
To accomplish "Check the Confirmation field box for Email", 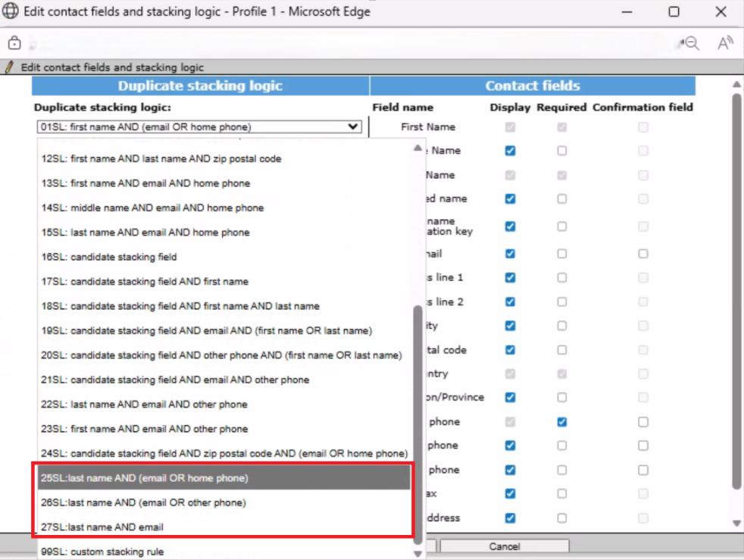I will [643, 254].
